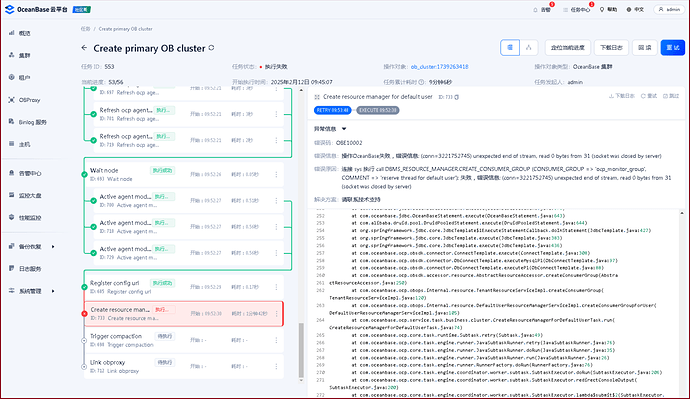Open more menu for Link obproxy
The height and width of the screenshot is (399, 690).
click(x=276, y=366)
